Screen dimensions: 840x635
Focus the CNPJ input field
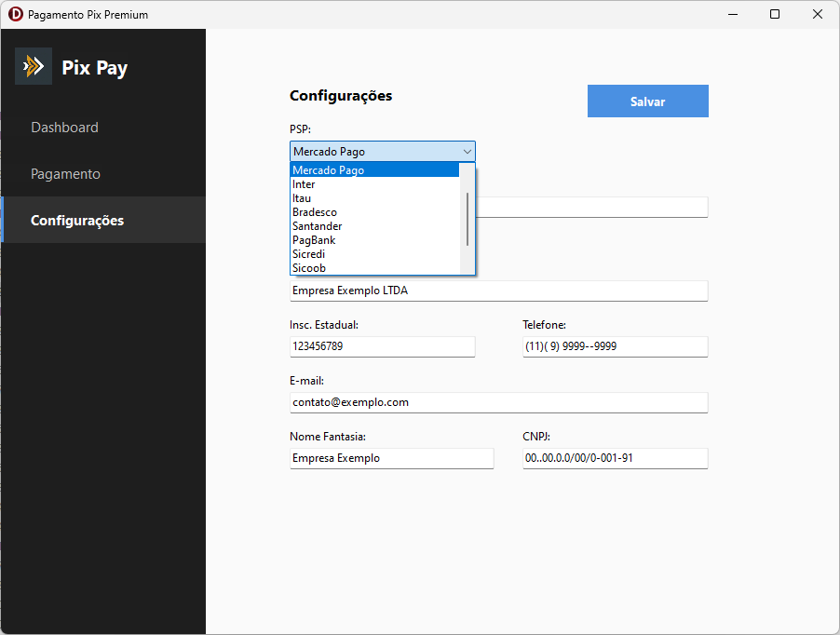pos(615,458)
